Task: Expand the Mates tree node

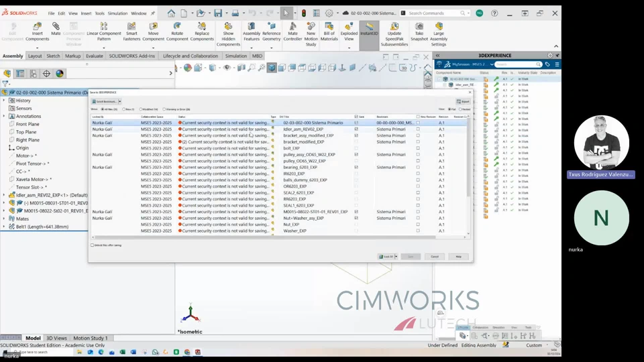Action: (4, 219)
